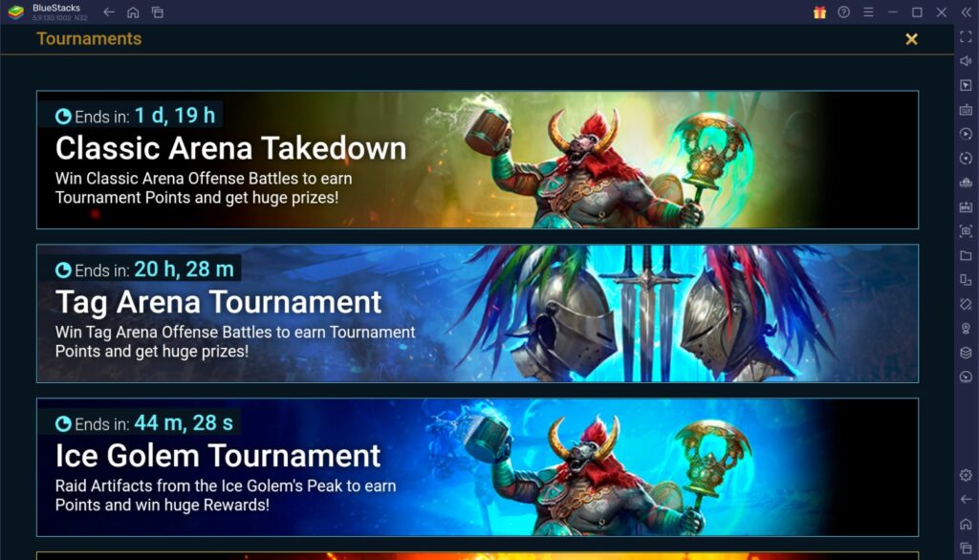Open the multi-instance layers icon in sidebar
Screen dimensions: 979x560
966,353
